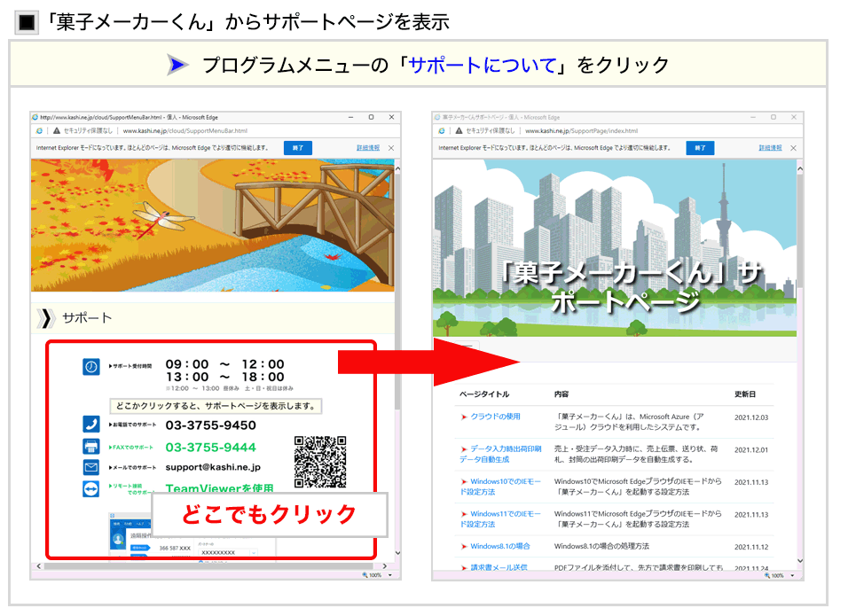Click the clock icon beside support hours
Screen dimensions: 856x616
pos(91,367)
